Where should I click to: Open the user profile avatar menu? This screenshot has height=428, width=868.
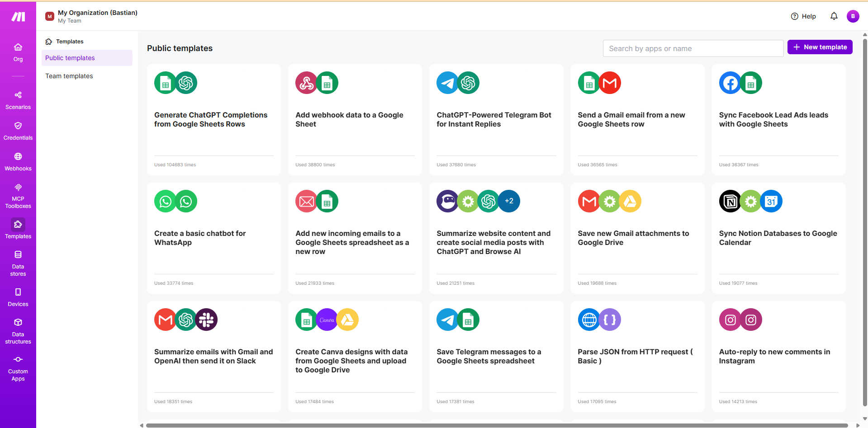click(853, 16)
